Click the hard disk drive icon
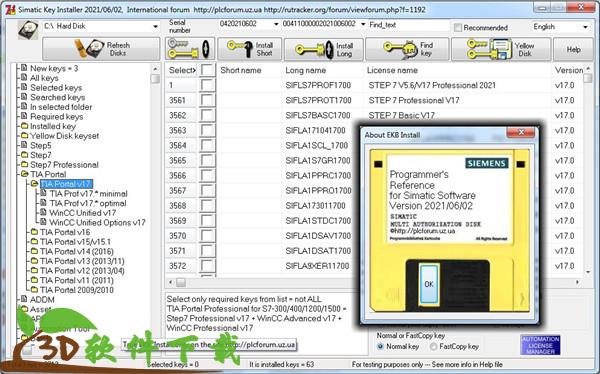 click(28, 30)
